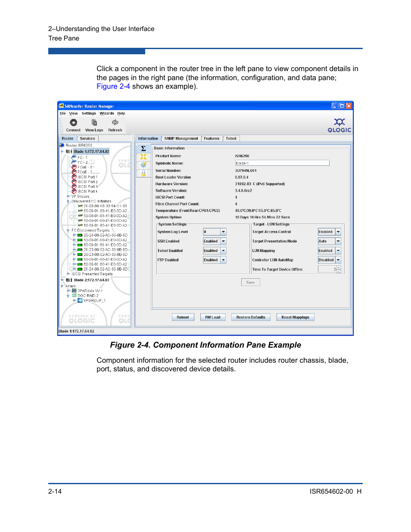Click the FW Load button
The height and width of the screenshot is (532, 411).
pyautogui.click(x=212, y=317)
